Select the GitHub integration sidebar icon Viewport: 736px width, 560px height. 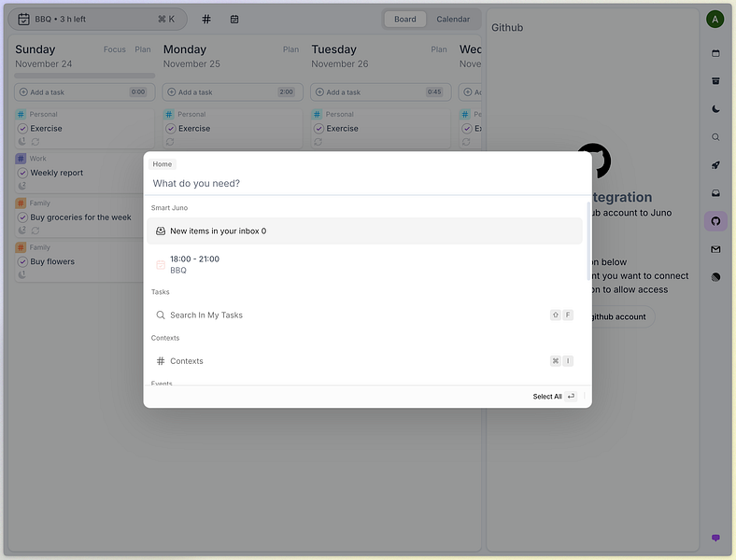coord(715,221)
